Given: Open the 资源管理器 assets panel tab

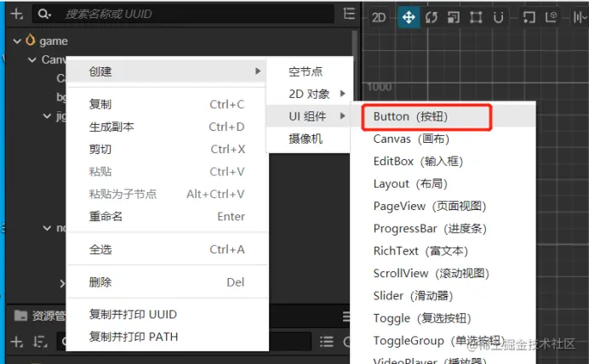Looking at the screenshot, I should point(40,316).
